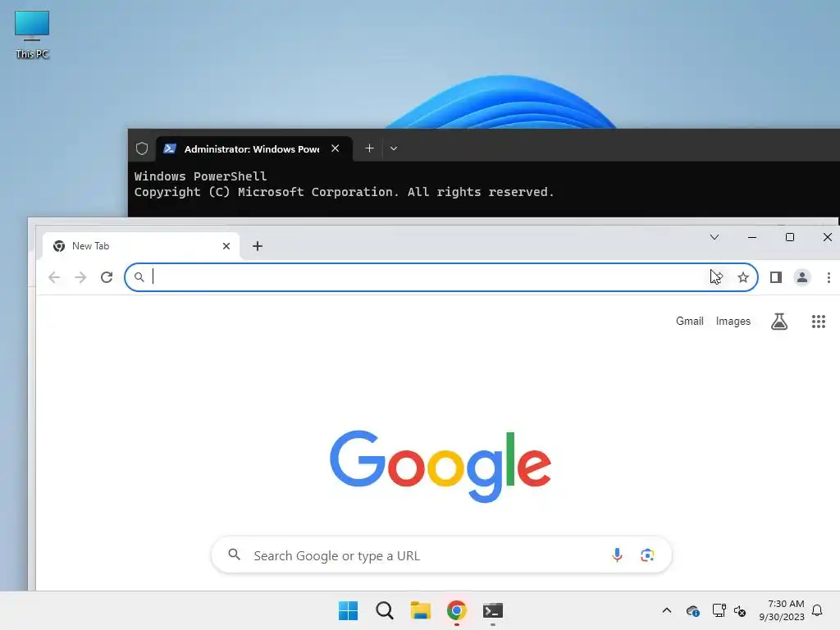
Task: Open the Chrome profile avatar
Action: 802,277
